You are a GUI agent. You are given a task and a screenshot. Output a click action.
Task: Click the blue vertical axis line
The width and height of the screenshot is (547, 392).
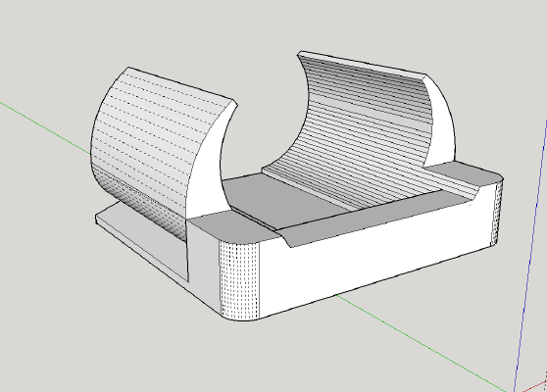(529, 255)
